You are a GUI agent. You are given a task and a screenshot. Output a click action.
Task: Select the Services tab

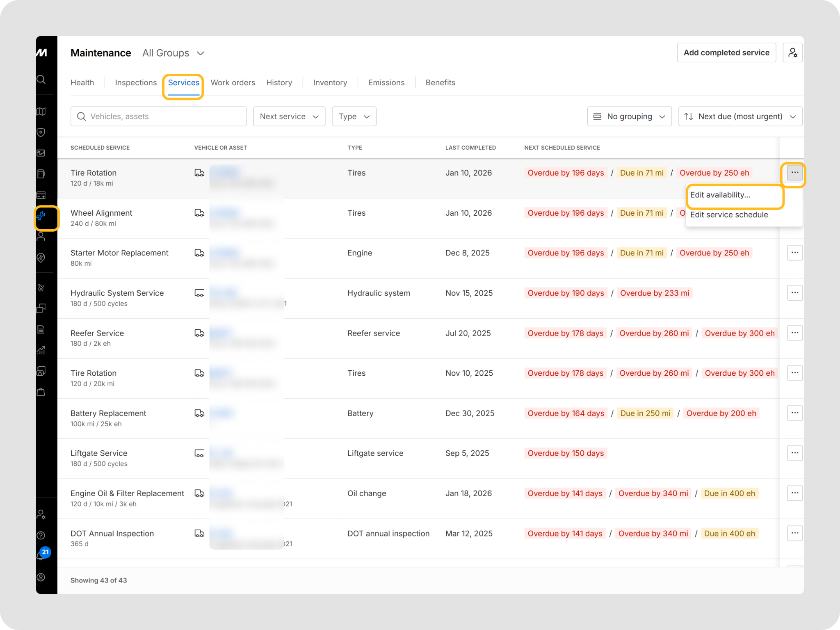(x=183, y=82)
